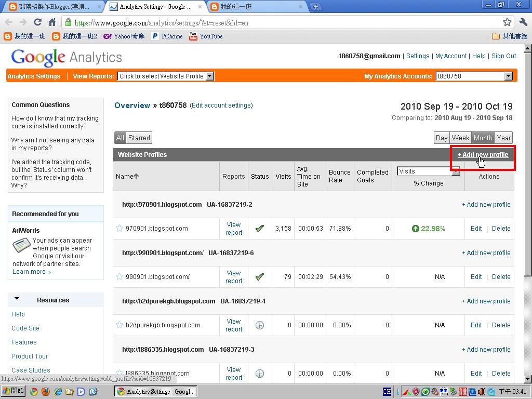Click the green check status of 990901.blogspot.com/
The width and height of the screenshot is (532, 399).
pos(260,276)
